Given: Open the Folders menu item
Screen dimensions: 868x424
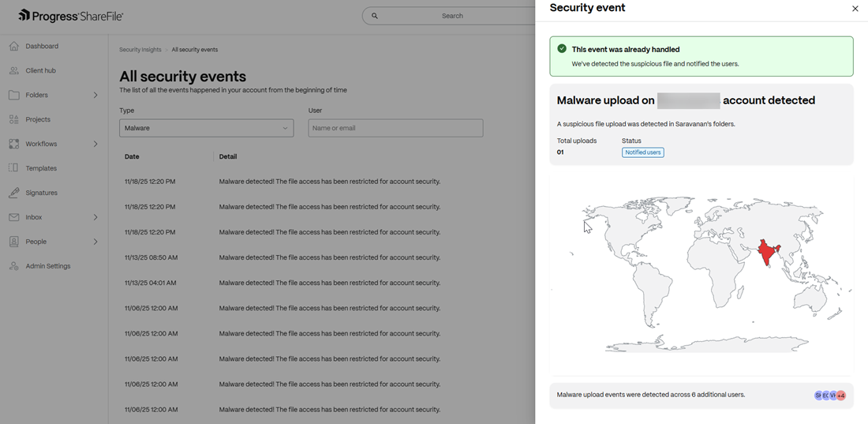Looking at the screenshot, I should tap(37, 96).
